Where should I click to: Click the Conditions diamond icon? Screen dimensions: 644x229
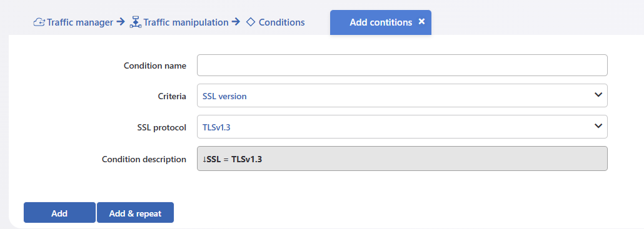pyautogui.click(x=251, y=22)
